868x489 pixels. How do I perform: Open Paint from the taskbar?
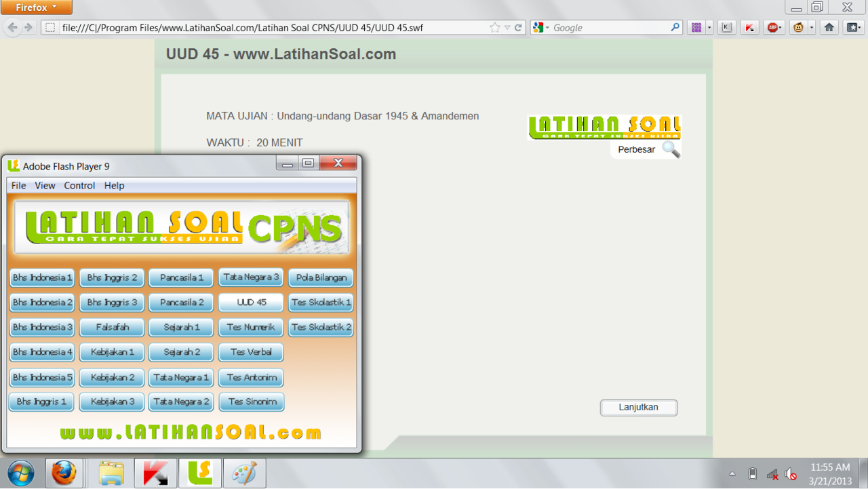(x=244, y=473)
